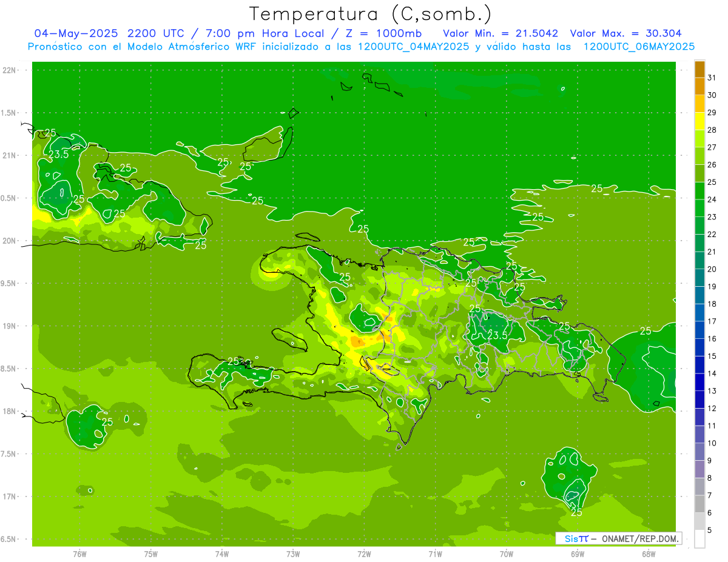Click the "69W" longitude axis label
The width and height of the screenshot is (728, 562).
pos(578,554)
